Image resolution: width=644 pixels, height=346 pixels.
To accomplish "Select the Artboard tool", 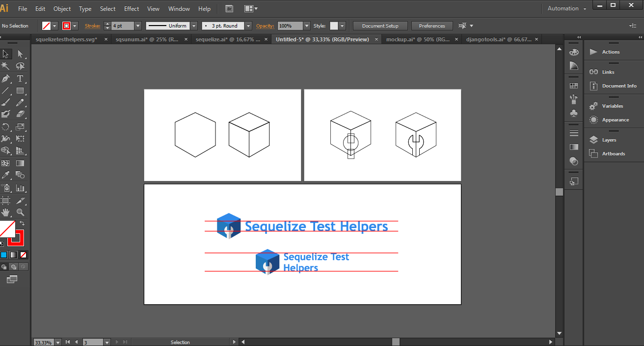I will click(x=6, y=200).
